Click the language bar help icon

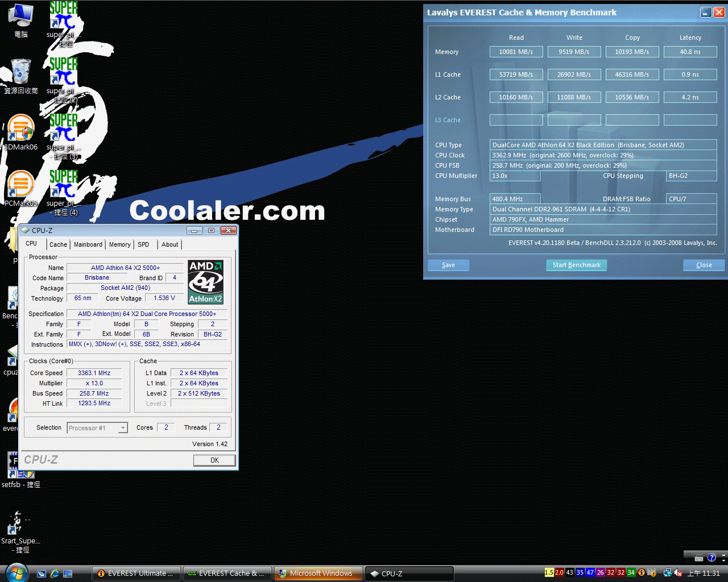point(711,558)
